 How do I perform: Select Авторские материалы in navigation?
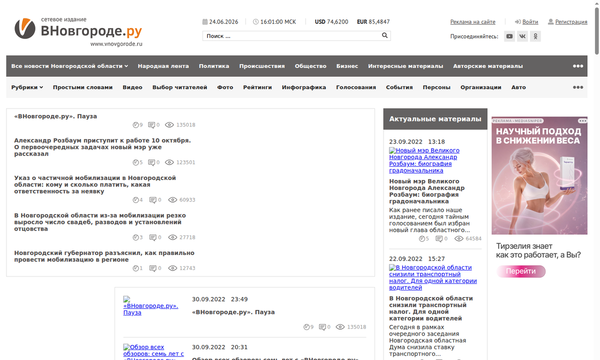click(x=488, y=66)
